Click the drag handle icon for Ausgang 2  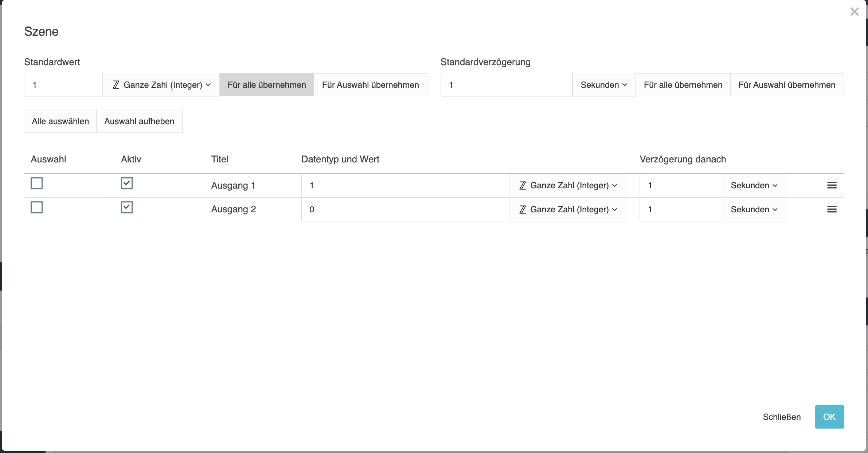coord(832,209)
